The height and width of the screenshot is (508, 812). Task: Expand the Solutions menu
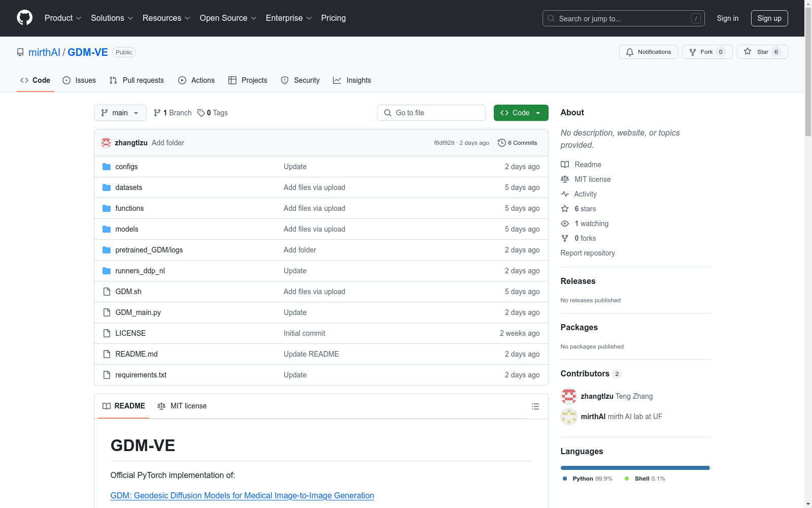coord(112,18)
